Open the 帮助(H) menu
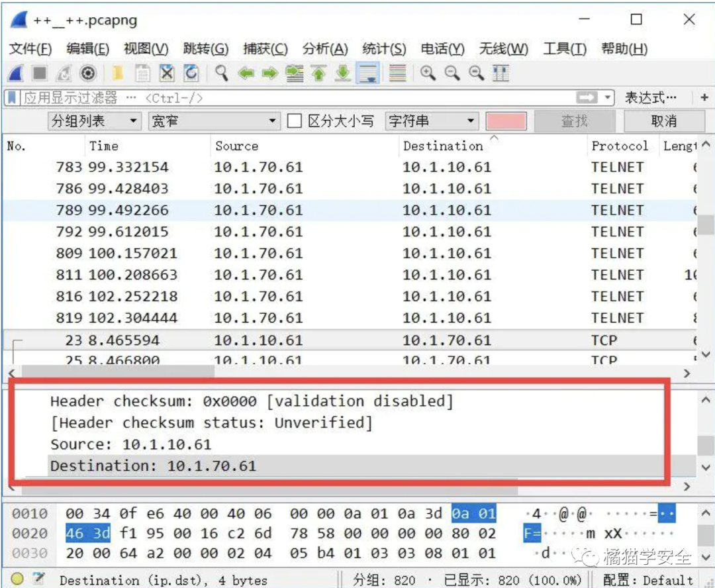 (624, 49)
